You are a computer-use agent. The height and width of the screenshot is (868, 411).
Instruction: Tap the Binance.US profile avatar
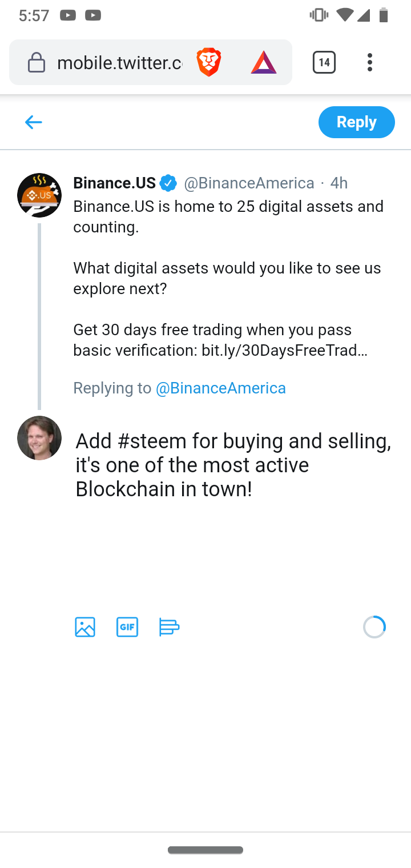(39, 195)
